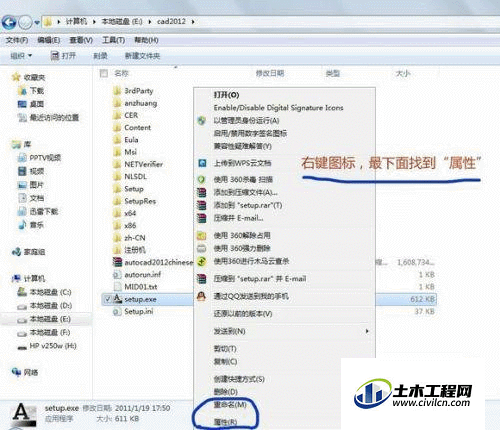Sort by 名称 column header
The image size is (500, 430).
point(121,73)
